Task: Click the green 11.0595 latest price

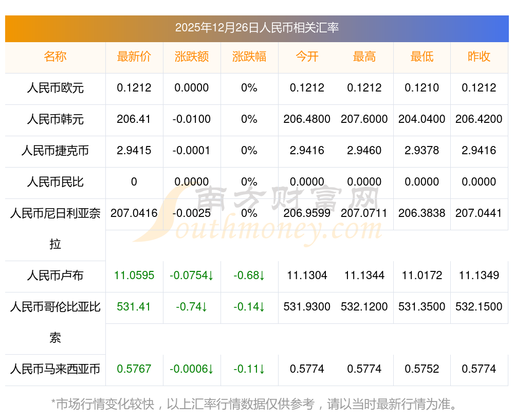Action: 134,276
